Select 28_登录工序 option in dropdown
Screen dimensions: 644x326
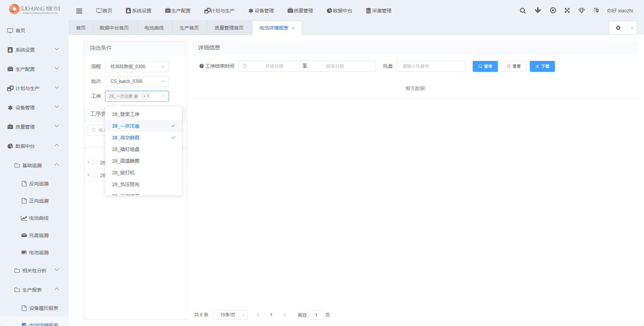[143, 114]
